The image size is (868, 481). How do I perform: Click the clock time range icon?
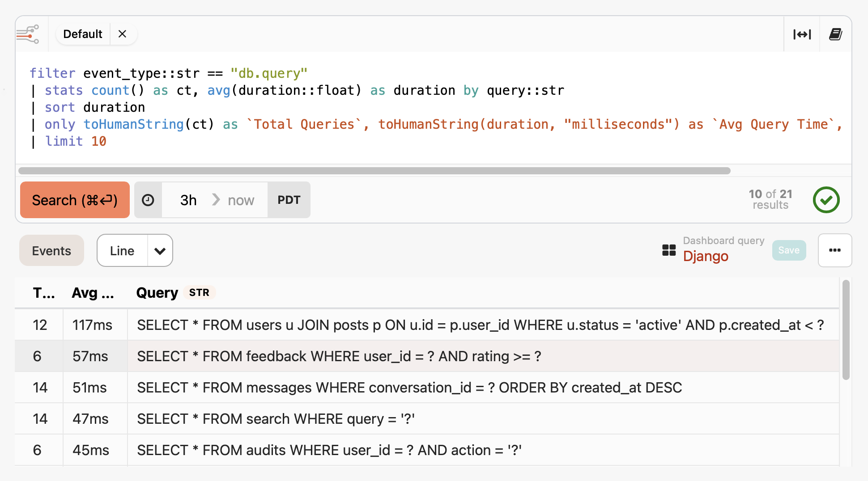point(148,200)
